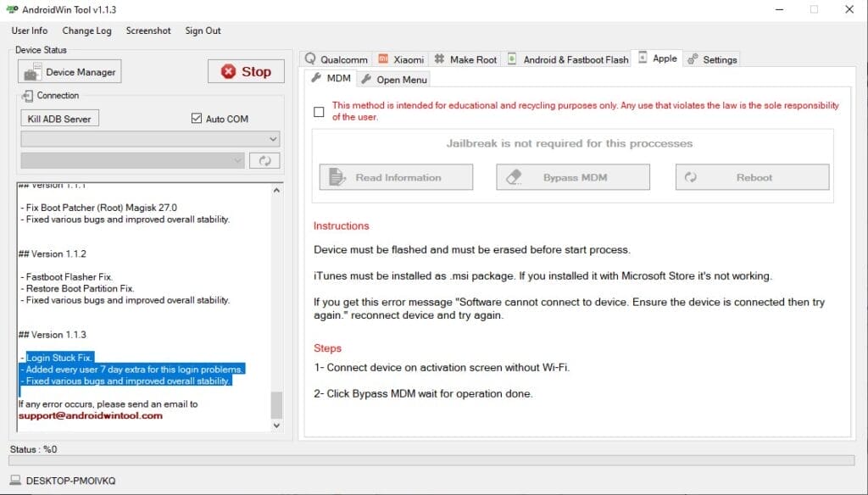This screenshot has width=868, height=495.
Task: Click the COM port refresh icon
Action: [264, 160]
